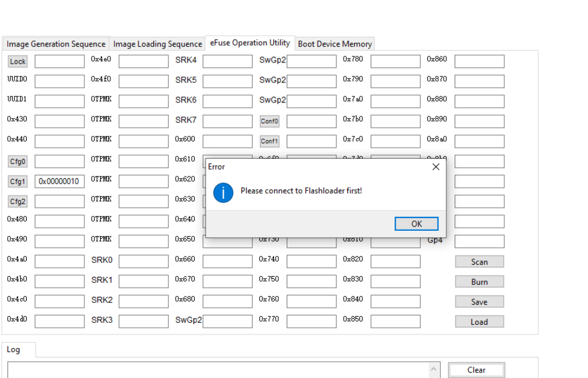Click the Conf0 button

269,121
